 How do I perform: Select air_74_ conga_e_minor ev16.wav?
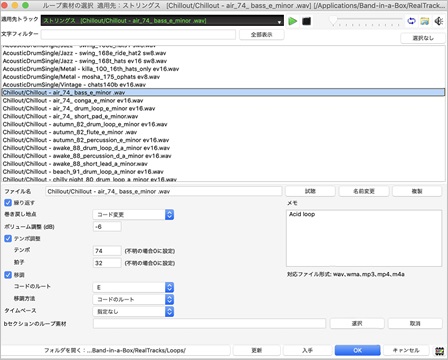click(223, 101)
